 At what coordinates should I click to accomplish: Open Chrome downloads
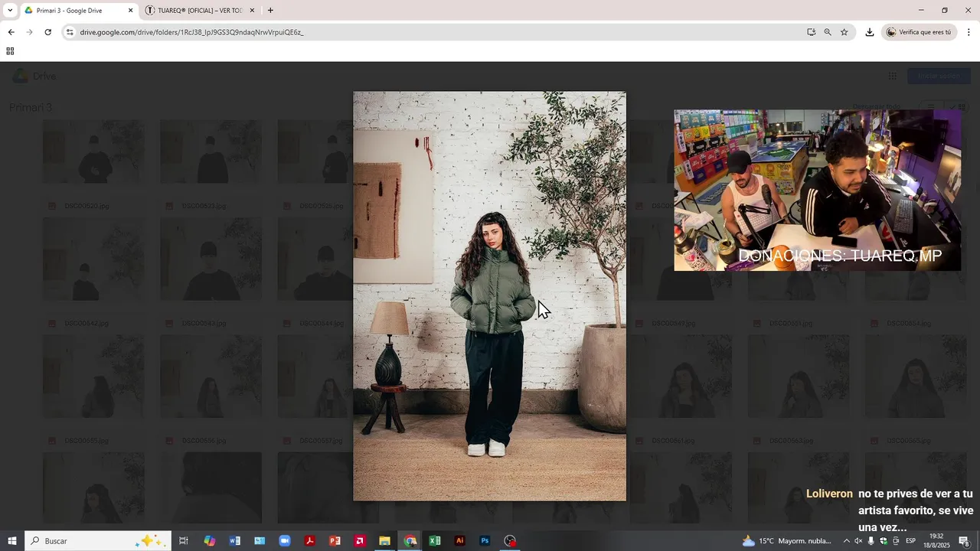point(870,32)
